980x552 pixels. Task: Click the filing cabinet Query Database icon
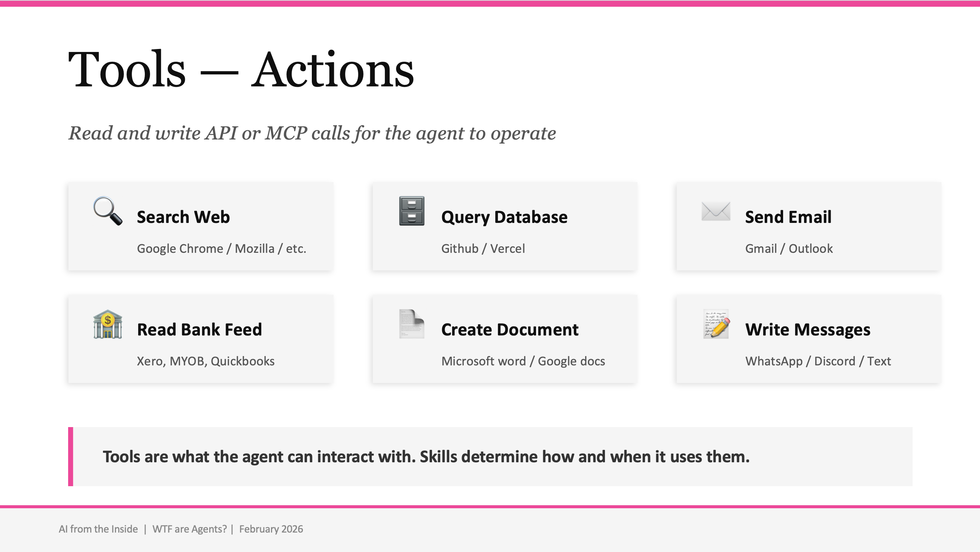(412, 211)
